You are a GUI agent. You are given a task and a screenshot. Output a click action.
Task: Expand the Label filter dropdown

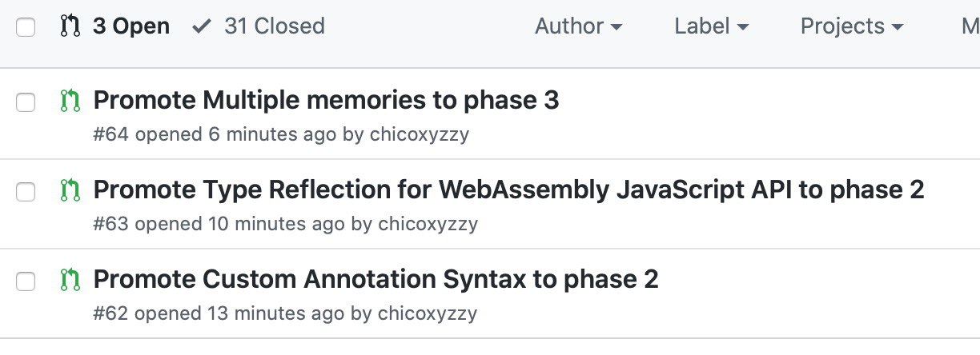point(711,26)
